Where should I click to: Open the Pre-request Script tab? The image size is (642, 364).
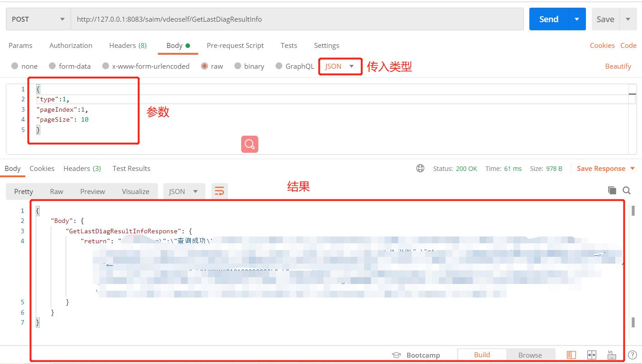(x=235, y=46)
